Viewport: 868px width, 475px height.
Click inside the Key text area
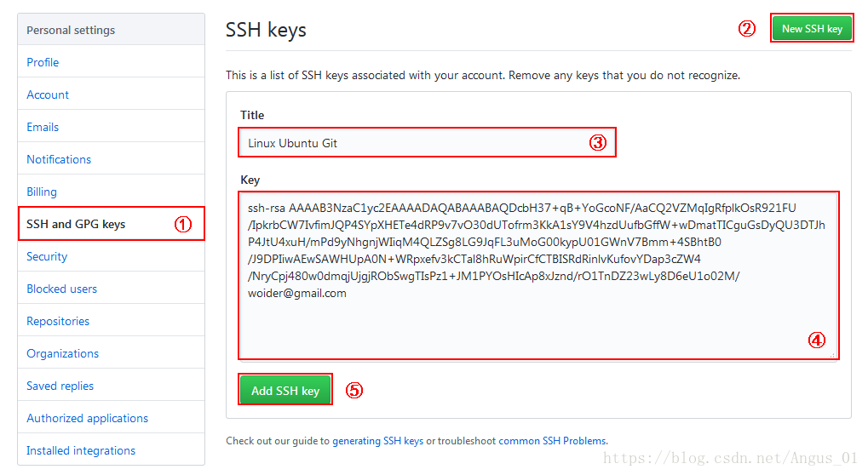pyautogui.click(x=538, y=275)
